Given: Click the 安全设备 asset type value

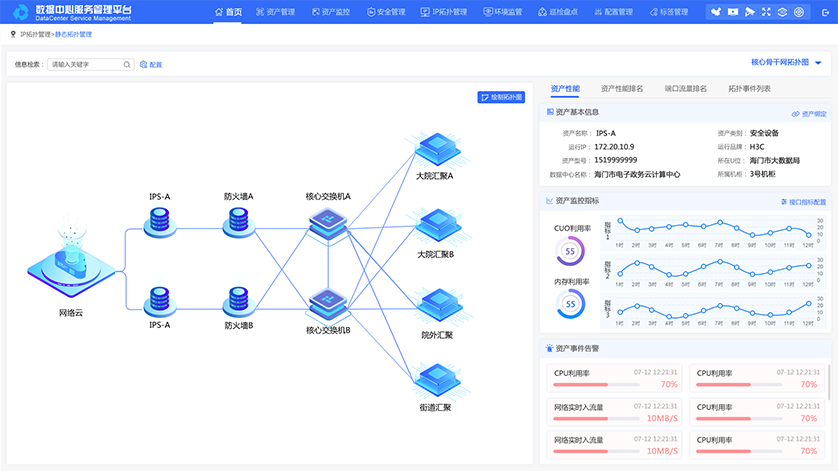Looking at the screenshot, I should coord(764,133).
